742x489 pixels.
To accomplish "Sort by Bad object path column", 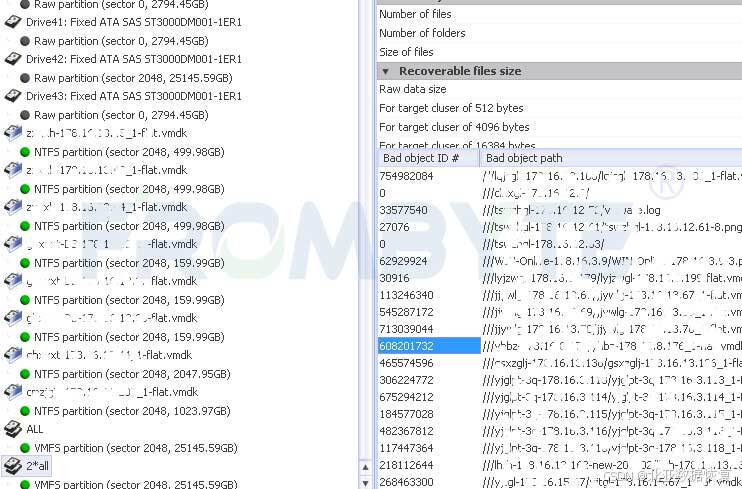I will tap(611, 158).
